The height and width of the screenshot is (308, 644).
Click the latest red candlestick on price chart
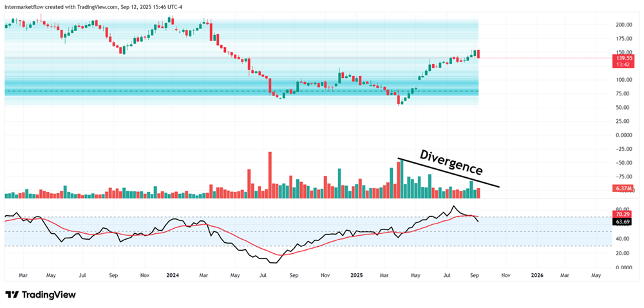(478, 55)
